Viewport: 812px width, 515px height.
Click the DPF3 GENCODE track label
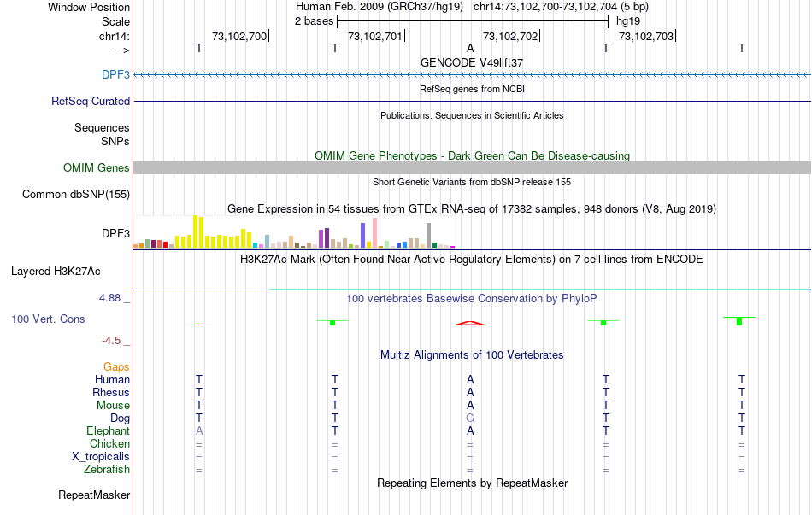[115, 74]
